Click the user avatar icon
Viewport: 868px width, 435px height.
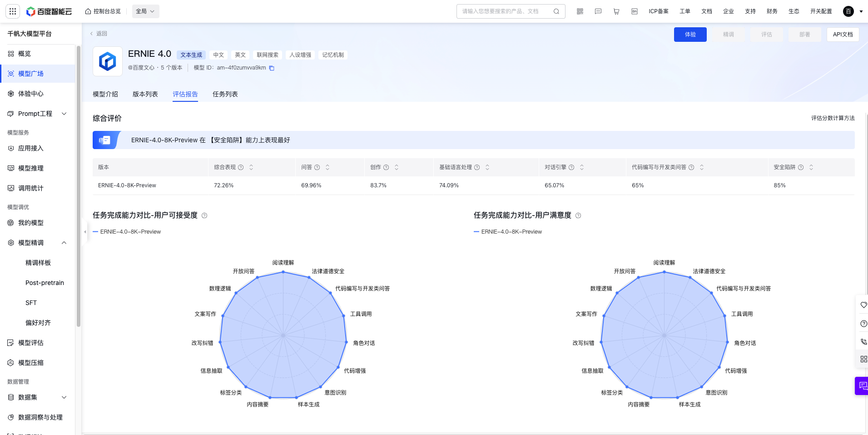click(x=848, y=11)
